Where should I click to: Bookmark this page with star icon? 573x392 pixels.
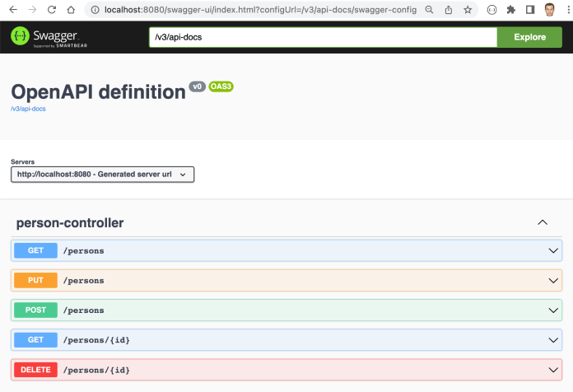pos(468,10)
